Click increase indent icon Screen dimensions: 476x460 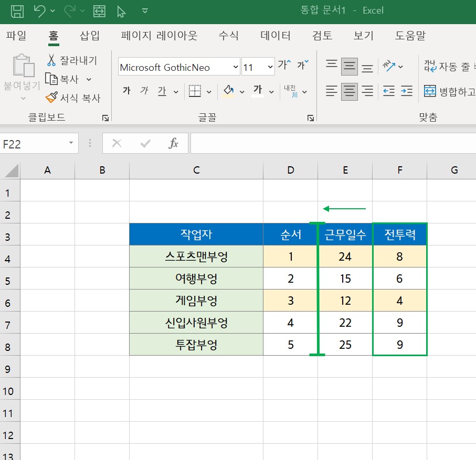click(x=407, y=91)
